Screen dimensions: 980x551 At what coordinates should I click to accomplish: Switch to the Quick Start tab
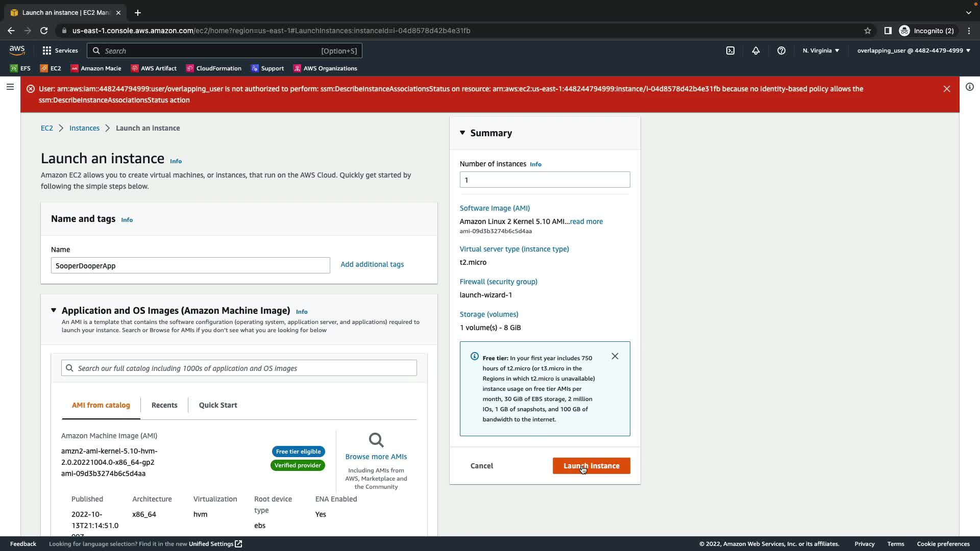[x=218, y=405]
